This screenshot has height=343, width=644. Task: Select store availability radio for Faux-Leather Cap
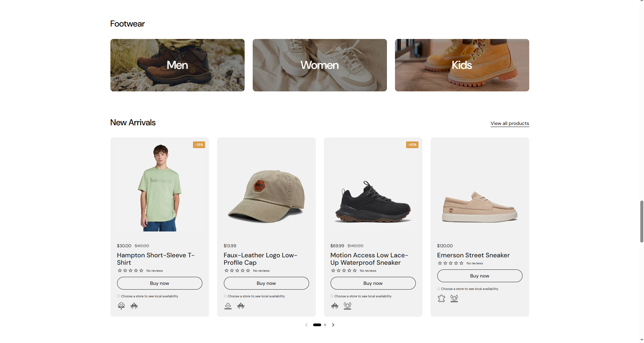point(225,296)
